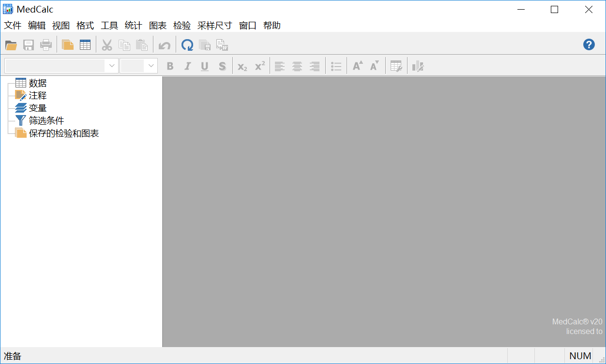This screenshot has height=364, width=606.
Task: Open the 检验 menu
Action: [182, 26]
